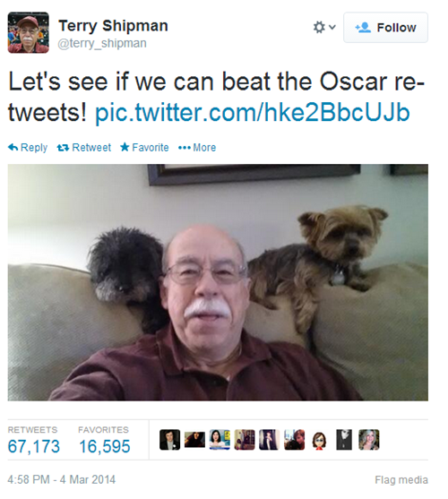This screenshot has height=499, width=448.
Task: Open Terry Shipman's profile avatar
Action: click(29, 32)
